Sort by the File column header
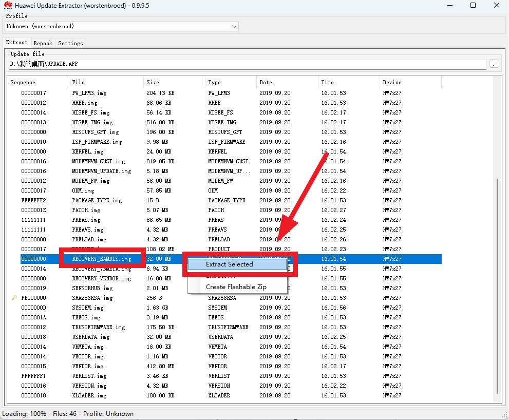 pos(106,83)
